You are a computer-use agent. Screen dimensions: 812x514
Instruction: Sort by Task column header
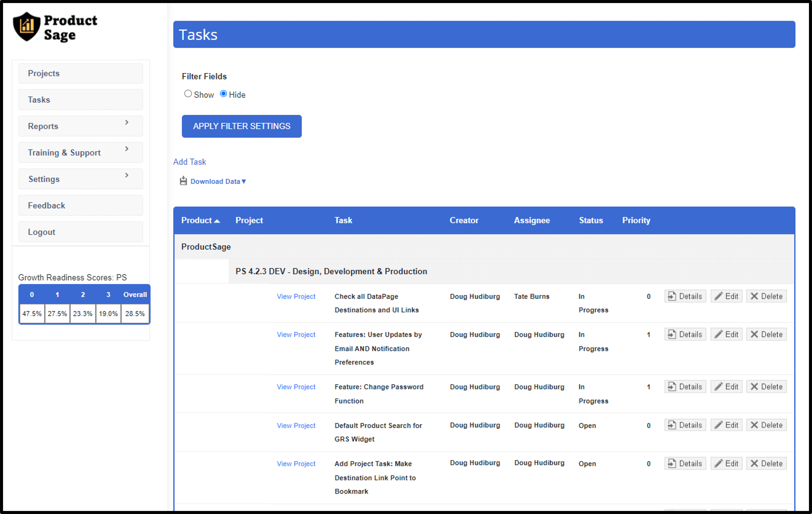click(343, 220)
